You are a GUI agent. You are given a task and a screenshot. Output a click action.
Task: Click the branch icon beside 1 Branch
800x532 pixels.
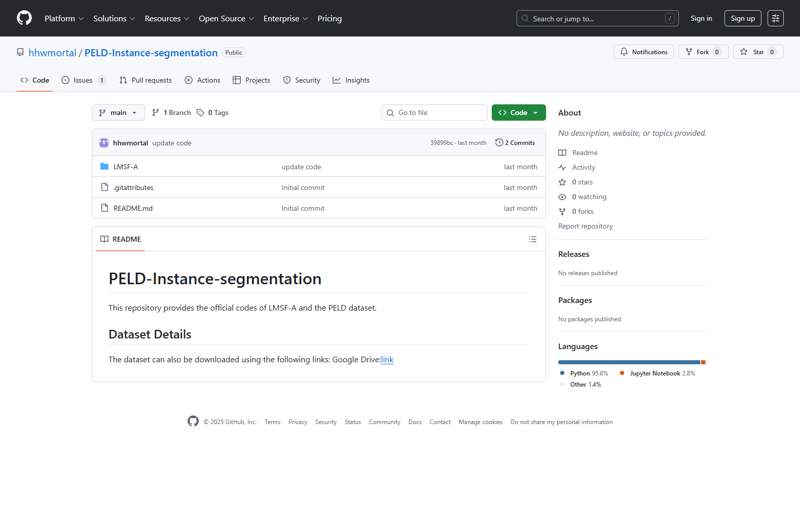click(156, 112)
